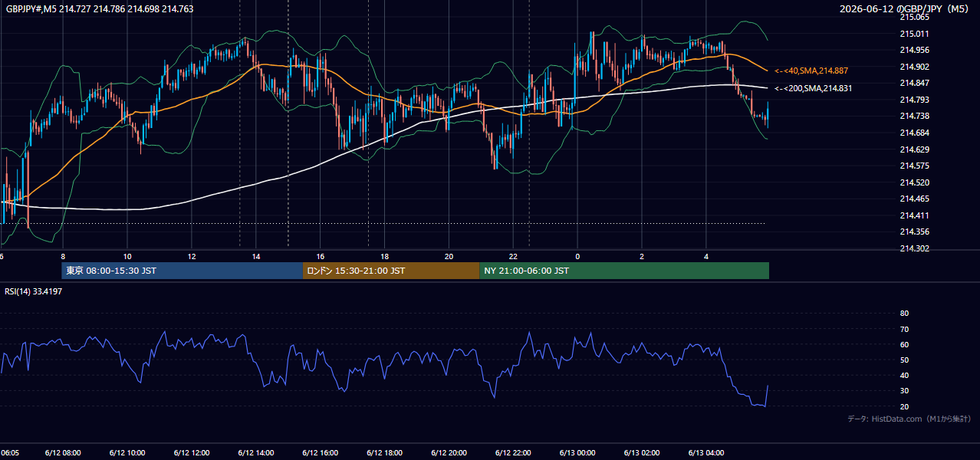Click the date label 6/12 20:00
Viewport: 980px width, 460px height.
tap(449, 453)
